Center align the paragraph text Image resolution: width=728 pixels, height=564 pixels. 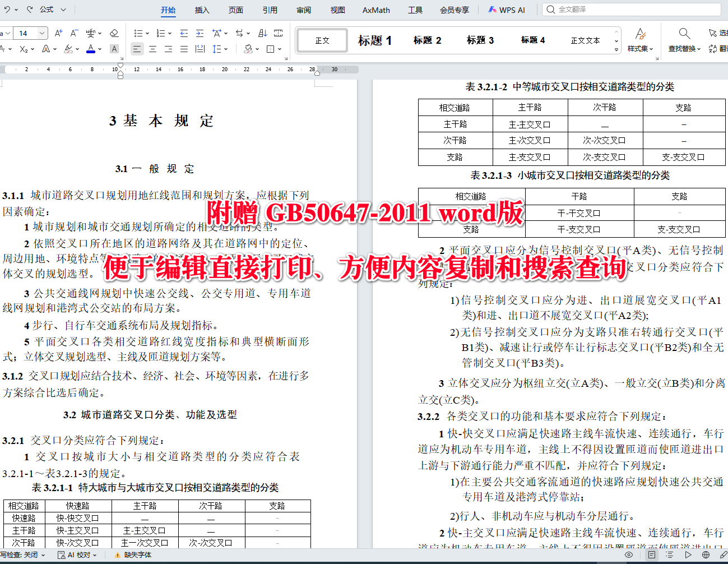pos(152,49)
